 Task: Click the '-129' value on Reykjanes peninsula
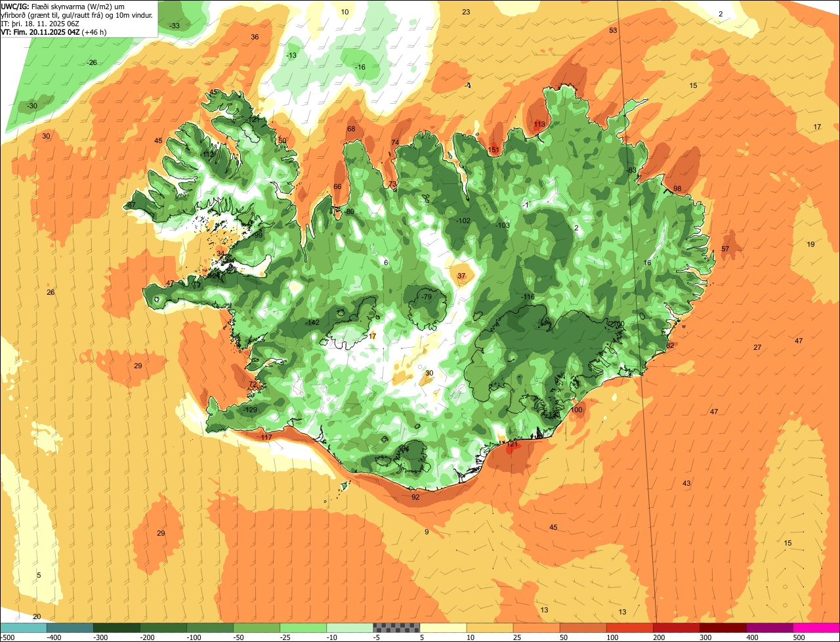[x=251, y=410]
